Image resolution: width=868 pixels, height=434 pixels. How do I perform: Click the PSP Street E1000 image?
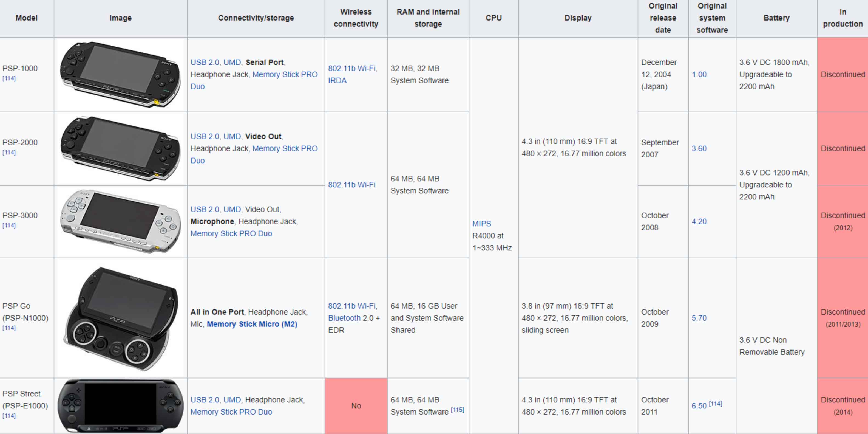120,406
